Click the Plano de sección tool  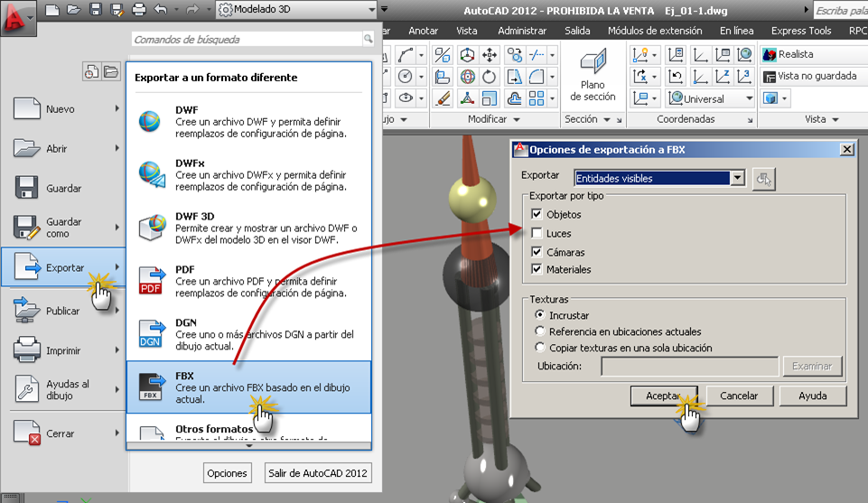593,75
